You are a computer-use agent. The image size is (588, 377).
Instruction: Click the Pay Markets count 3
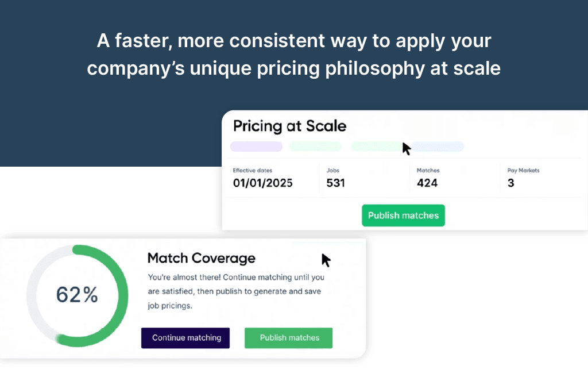pos(510,183)
